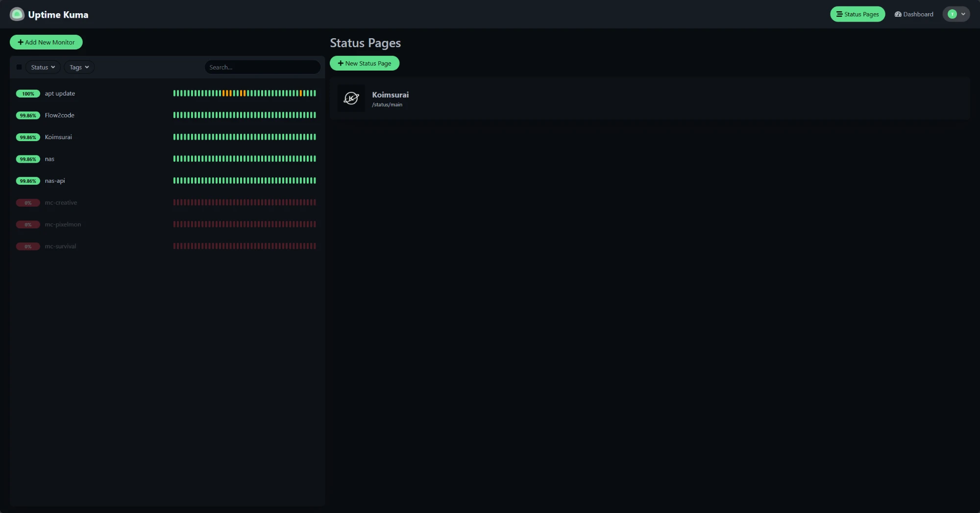Expand the Status filter dropdown

point(43,67)
